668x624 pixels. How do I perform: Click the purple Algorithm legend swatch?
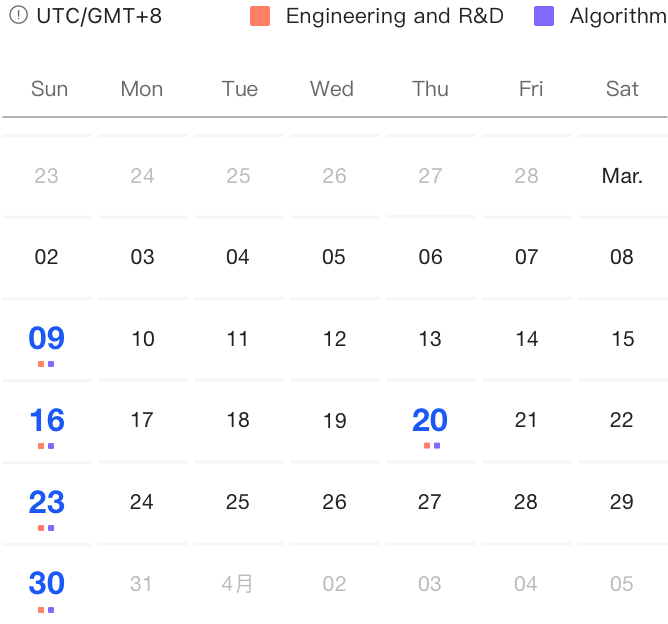coord(544,16)
